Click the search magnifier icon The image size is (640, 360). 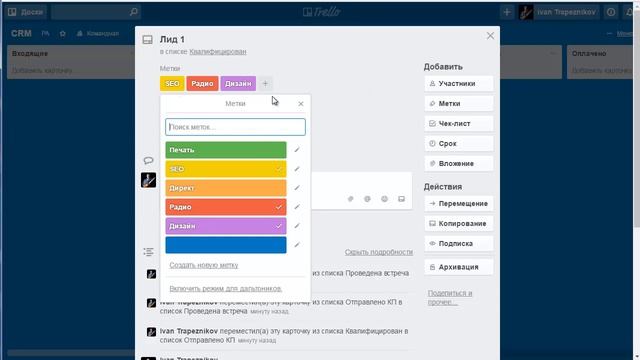pyautogui.click(x=133, y=12)
